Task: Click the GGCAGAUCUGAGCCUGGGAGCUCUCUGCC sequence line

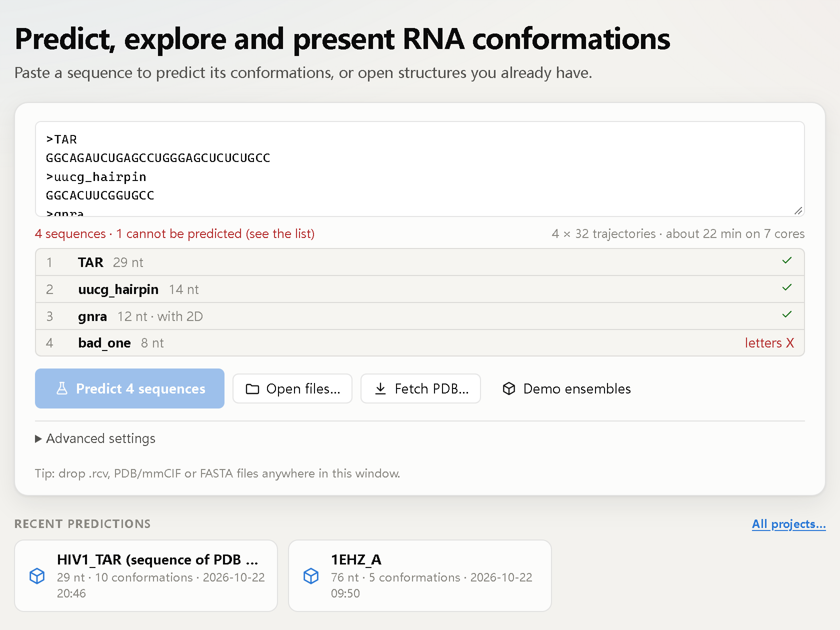Action: (158, 158)
